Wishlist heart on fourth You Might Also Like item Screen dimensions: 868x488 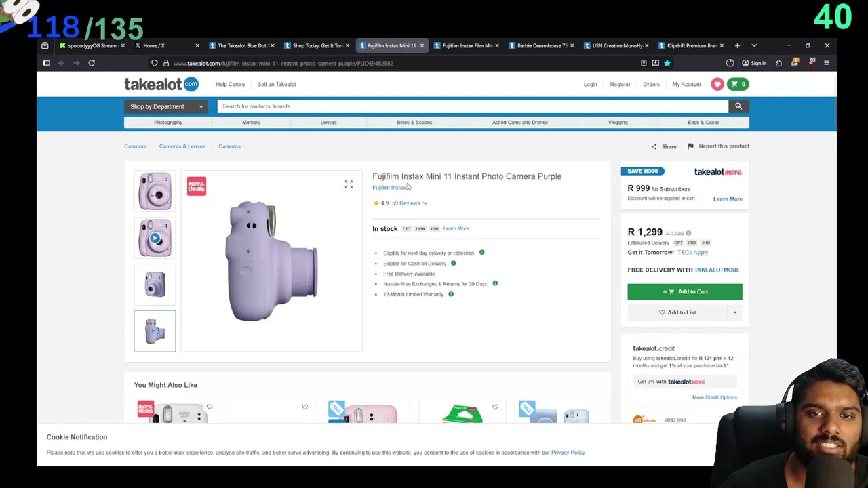point(495,407)
